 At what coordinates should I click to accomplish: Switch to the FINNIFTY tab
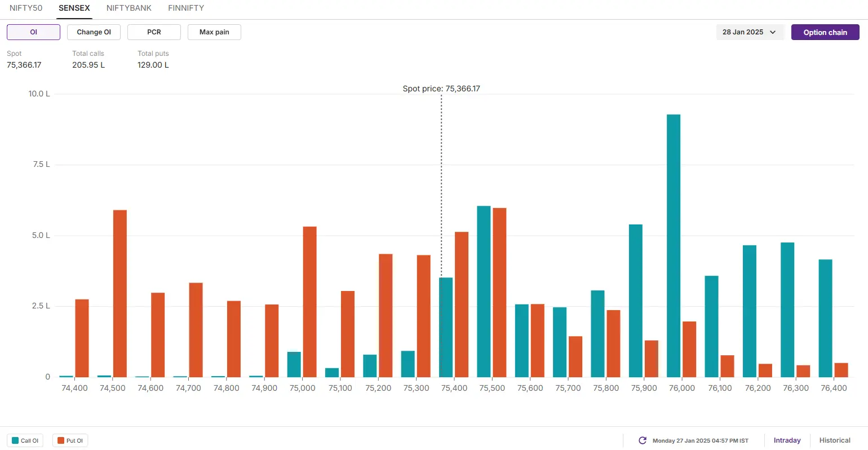click(186, 8)
